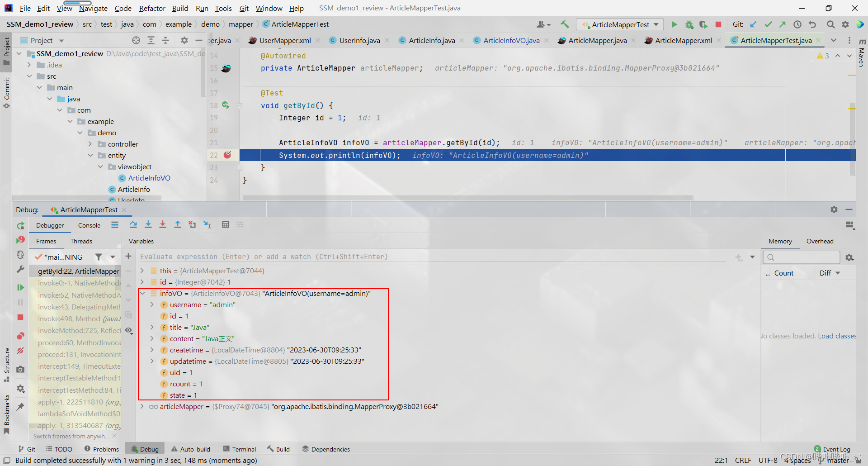Screen dimensions: 868x466
Task: Collapse the entity package node
Action: pos(90,155)
